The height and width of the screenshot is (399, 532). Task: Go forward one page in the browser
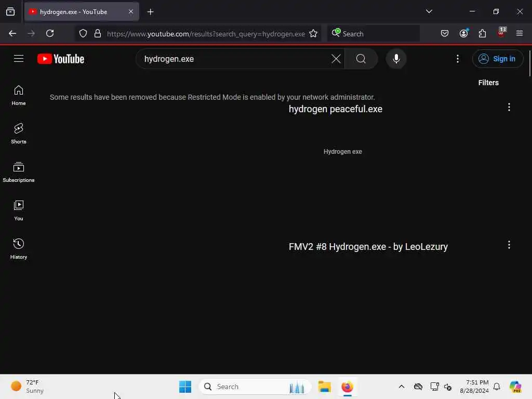31,33
